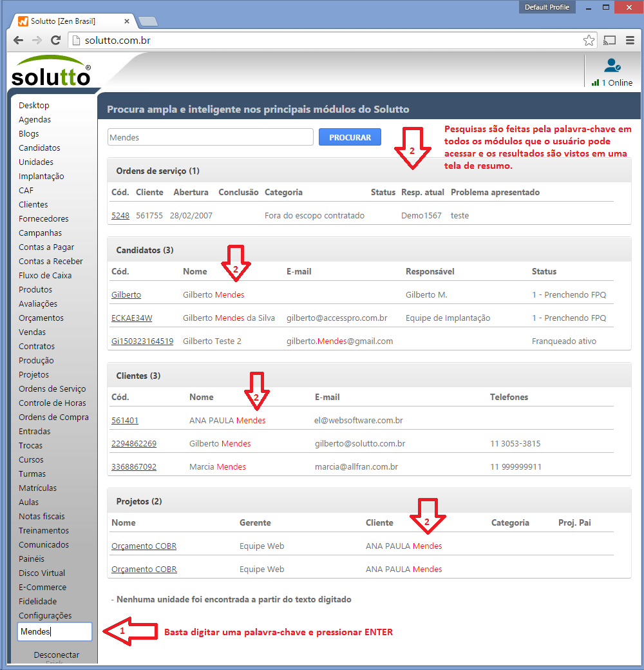Screen dimensions: 644x670
Task: Open Turmas in the sidebar
Action: point(32,474)
